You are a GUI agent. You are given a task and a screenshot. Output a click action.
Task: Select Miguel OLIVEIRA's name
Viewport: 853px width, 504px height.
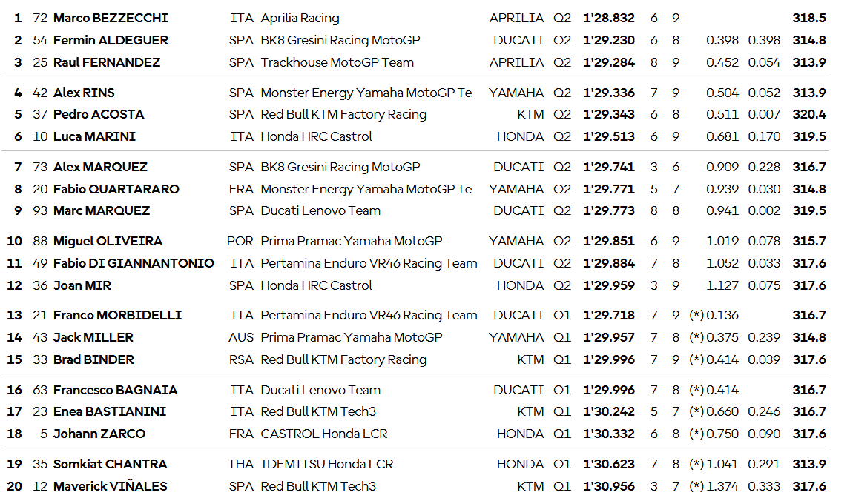click(x=108, y=241)
